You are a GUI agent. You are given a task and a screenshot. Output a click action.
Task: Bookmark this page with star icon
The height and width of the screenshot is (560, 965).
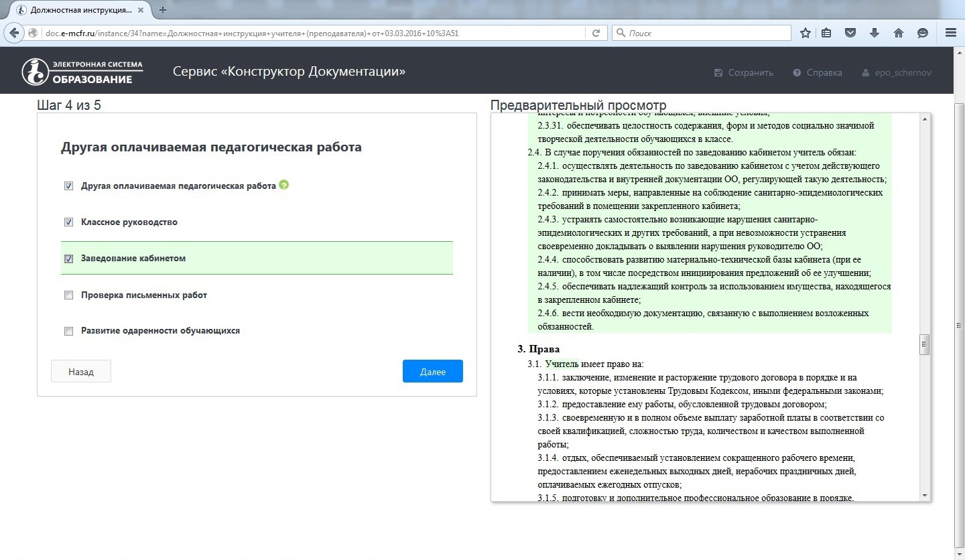[806, 33]
